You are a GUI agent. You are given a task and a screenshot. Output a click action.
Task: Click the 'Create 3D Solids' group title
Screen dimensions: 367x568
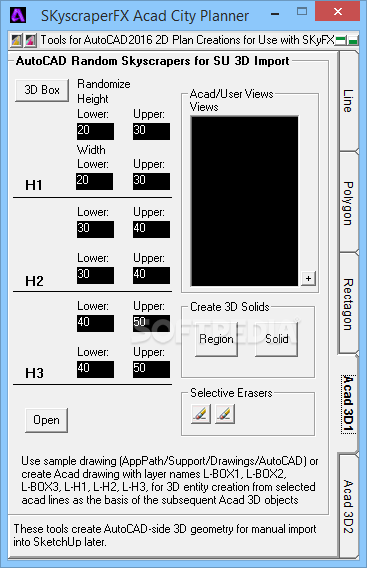pos(230,307)
